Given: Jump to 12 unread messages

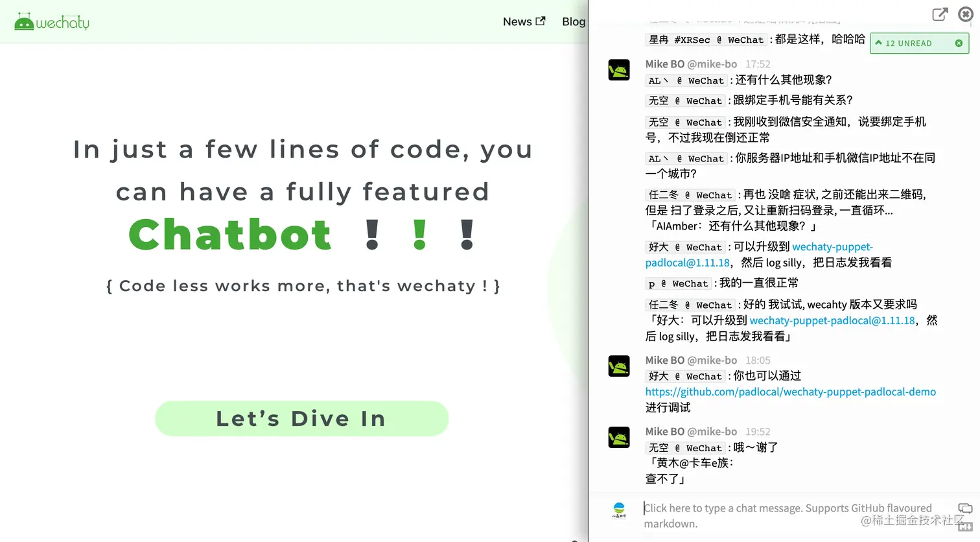Looking at the screenshot, I should point(908,43).
